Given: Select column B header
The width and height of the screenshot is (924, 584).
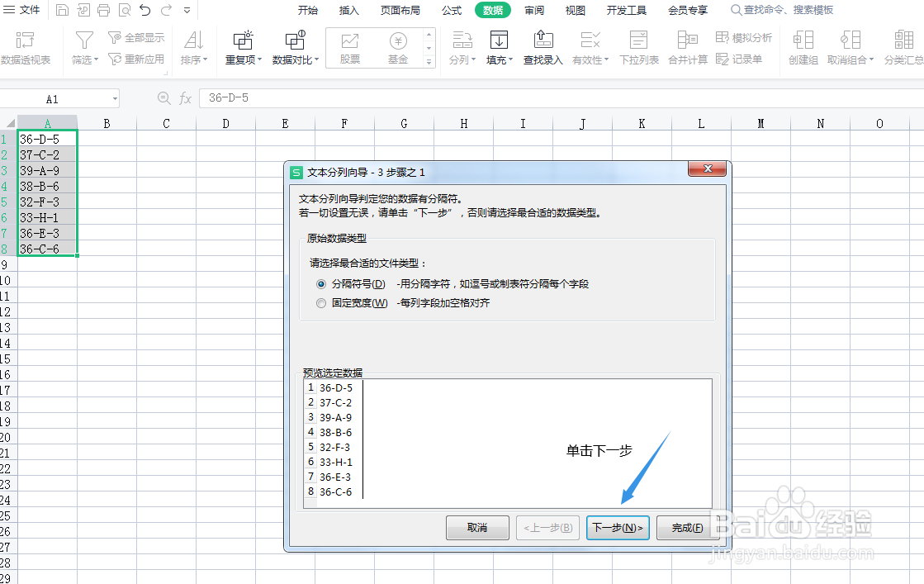Looking at the screenshot, I should [x=107, y=123].
